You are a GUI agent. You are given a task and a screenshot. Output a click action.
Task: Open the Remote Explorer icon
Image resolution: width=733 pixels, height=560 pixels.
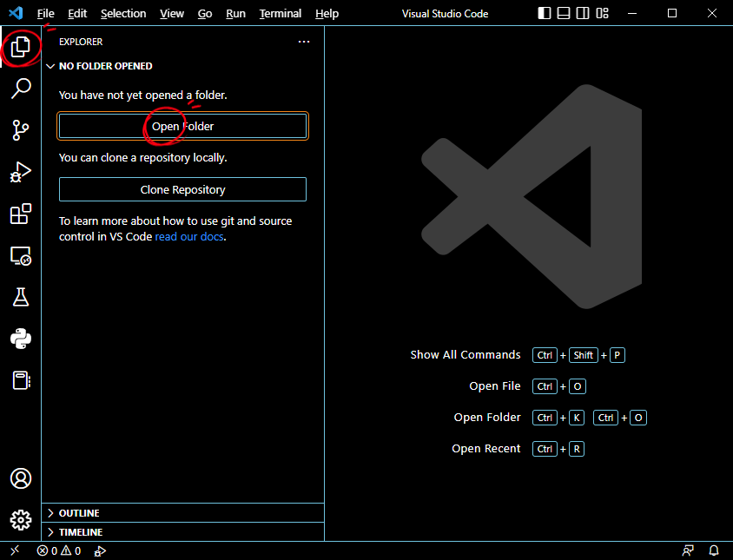21,256
